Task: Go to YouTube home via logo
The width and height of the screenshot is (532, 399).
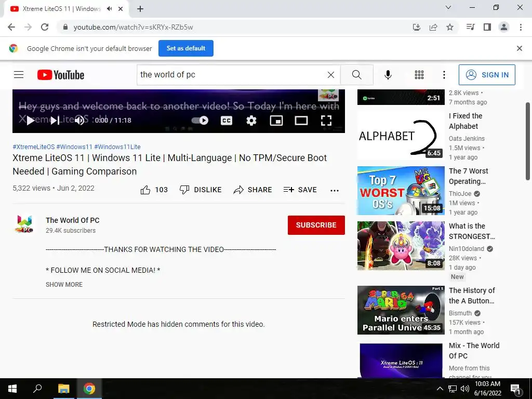Action: click(61, 75)
